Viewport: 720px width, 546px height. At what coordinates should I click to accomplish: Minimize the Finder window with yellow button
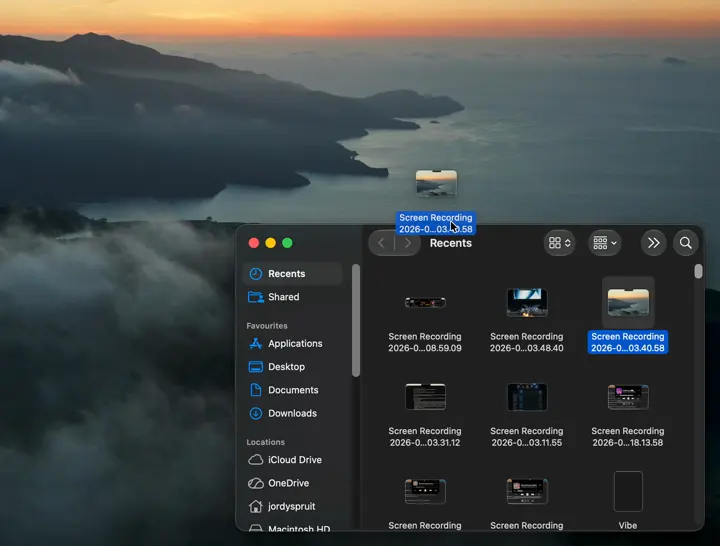(x=270, y=243)
